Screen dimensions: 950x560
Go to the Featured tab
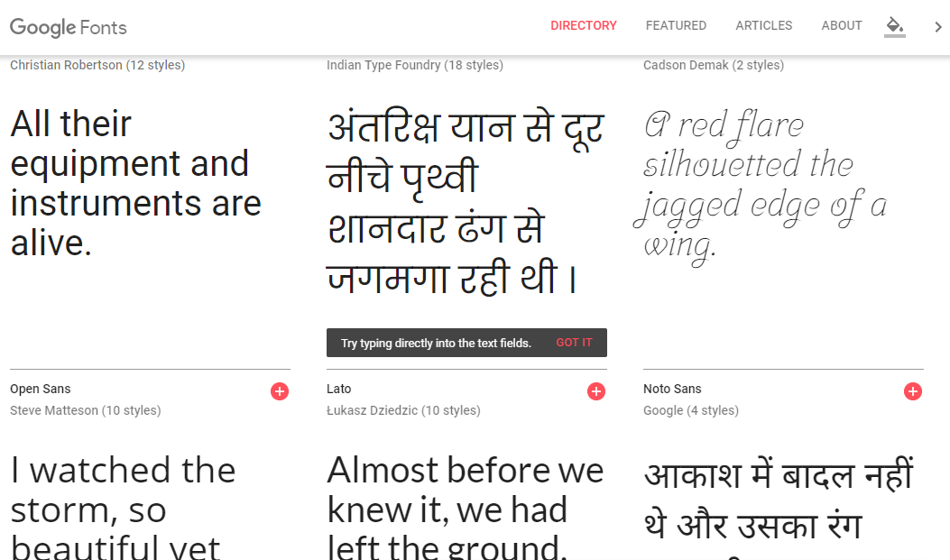[x=676, y=25]
